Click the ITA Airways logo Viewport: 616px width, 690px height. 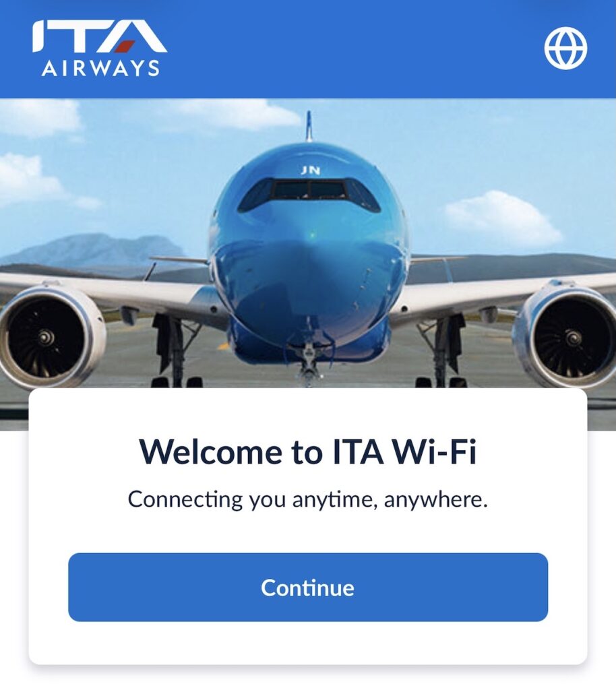(x=100, y=49)
